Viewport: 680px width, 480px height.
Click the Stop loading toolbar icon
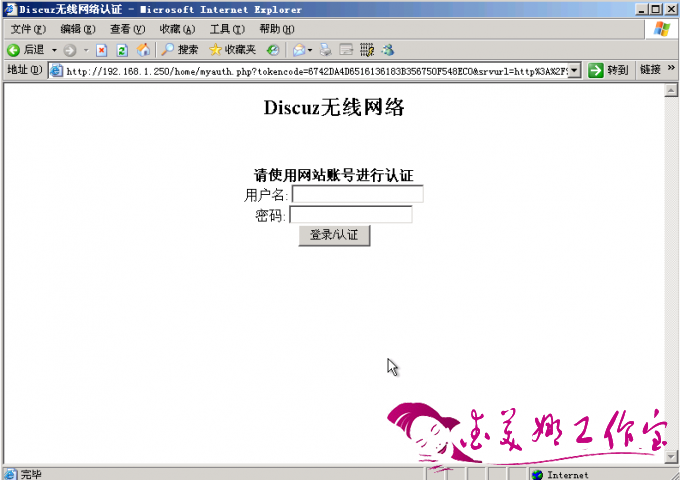101,49
